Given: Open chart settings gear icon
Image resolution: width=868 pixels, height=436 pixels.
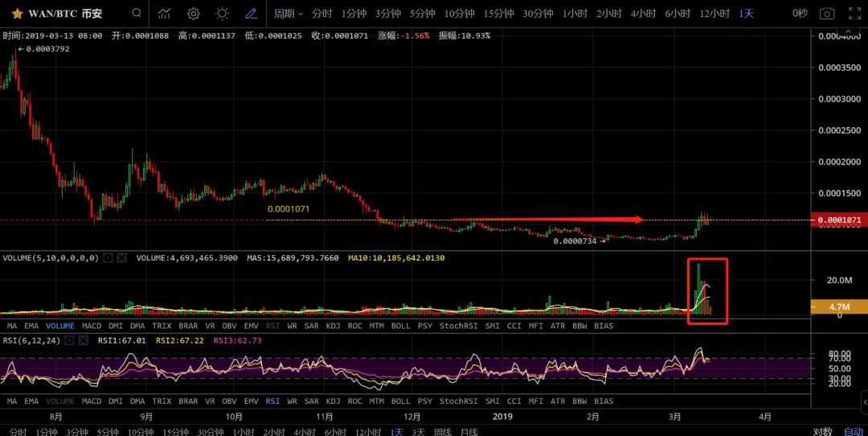Looking at the screenshot, I should 194,14.
